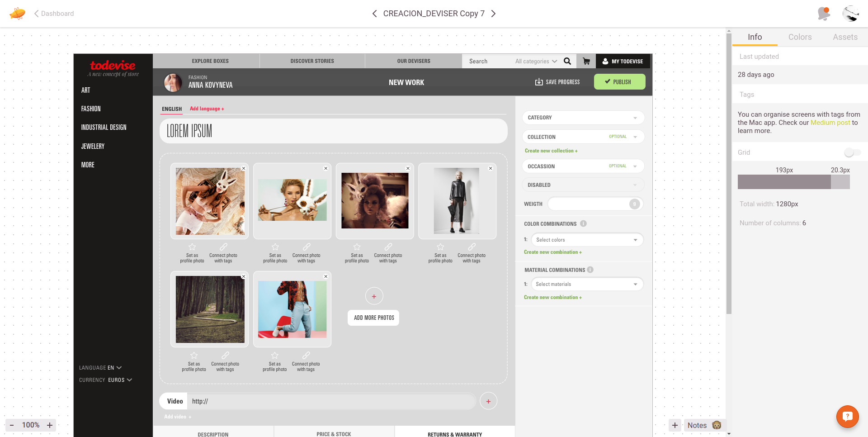The width and height of the screenshot is (868, 437).
Task: Click the search magnifier icon
Action: [567, 61]
